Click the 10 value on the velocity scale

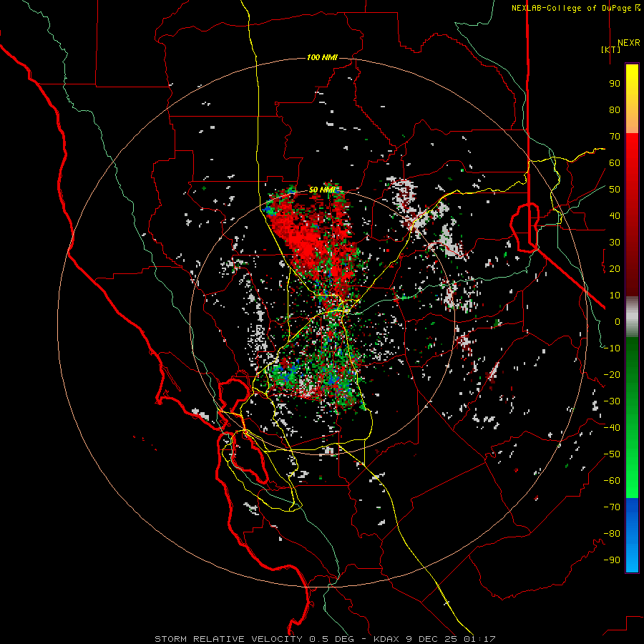coord(615,296)
